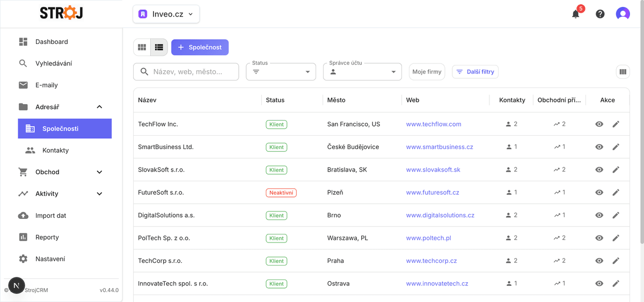Image resolution: width=644 pixels, height=302 pixels.
Task: View FutureSoft s.r.o. details eye icon
Action: (x=599, y=193)
